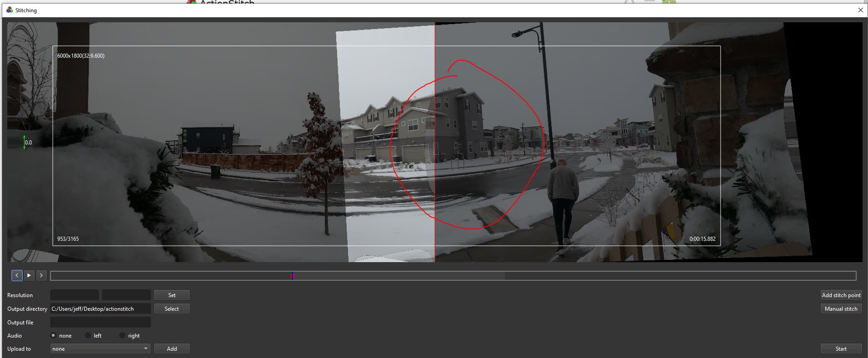Image resolution: width=868 pixels, height=358 pixels.
Task: Click the blue-red marker on the timeline
Action: pos(293,276)
